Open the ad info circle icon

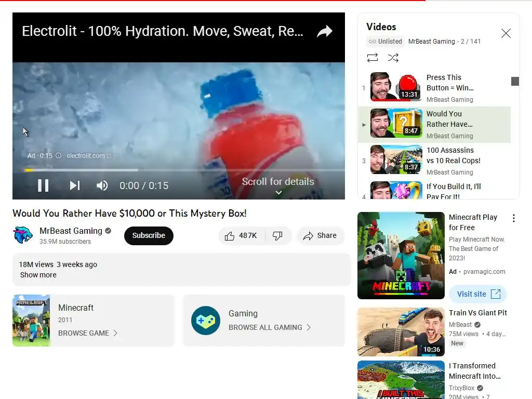point(58,155)
